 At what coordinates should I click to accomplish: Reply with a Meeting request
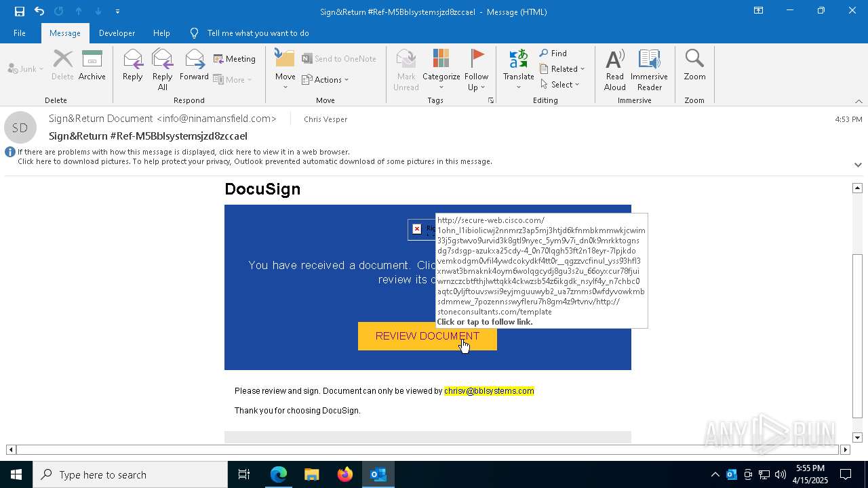(x=235, y=59)
